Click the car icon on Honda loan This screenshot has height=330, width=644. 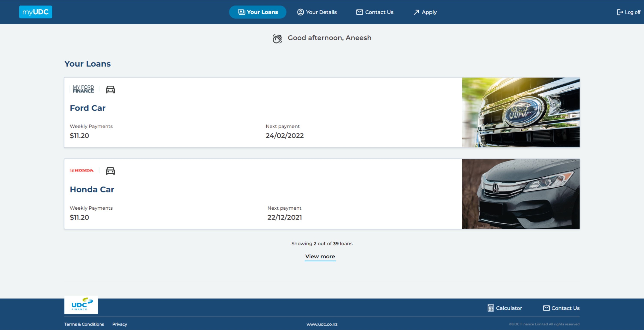coord(110,171)
